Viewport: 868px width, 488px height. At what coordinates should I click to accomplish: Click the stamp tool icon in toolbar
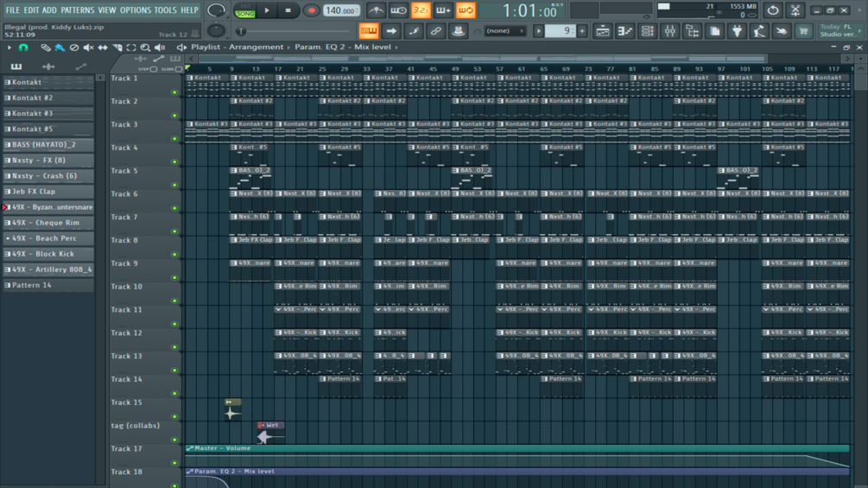tap(458, 31)
